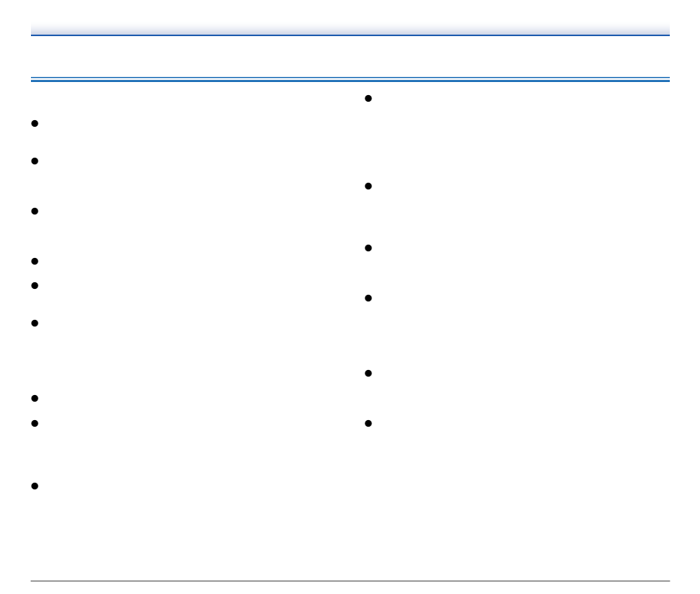This screenshot has height=594, width=700.
Task: Click the fifth bullet in the right column
Action: click(368, 373)
